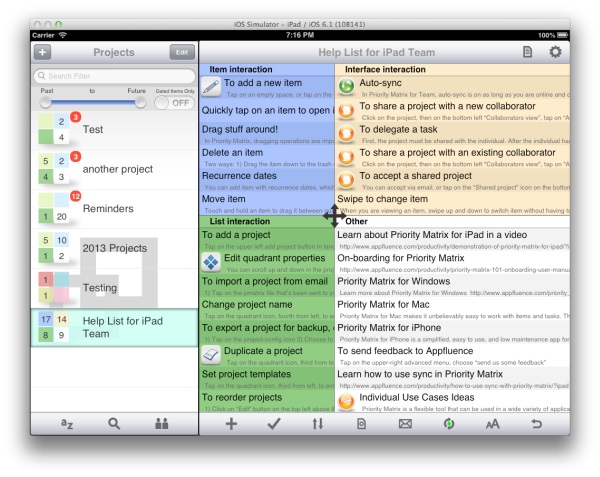This screenshot has height=477, width=600.
Task: Click the AA font size icon
Action: tap(492, 424)
